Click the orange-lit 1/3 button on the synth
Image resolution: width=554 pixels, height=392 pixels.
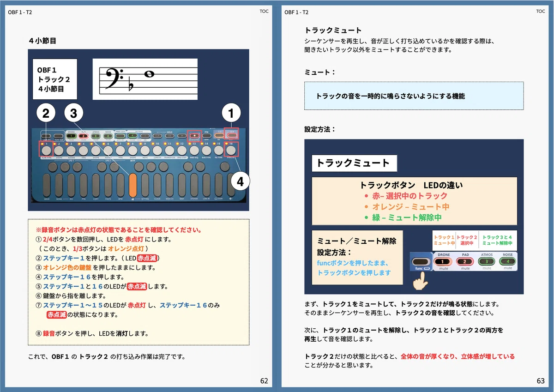coord(218,135)
